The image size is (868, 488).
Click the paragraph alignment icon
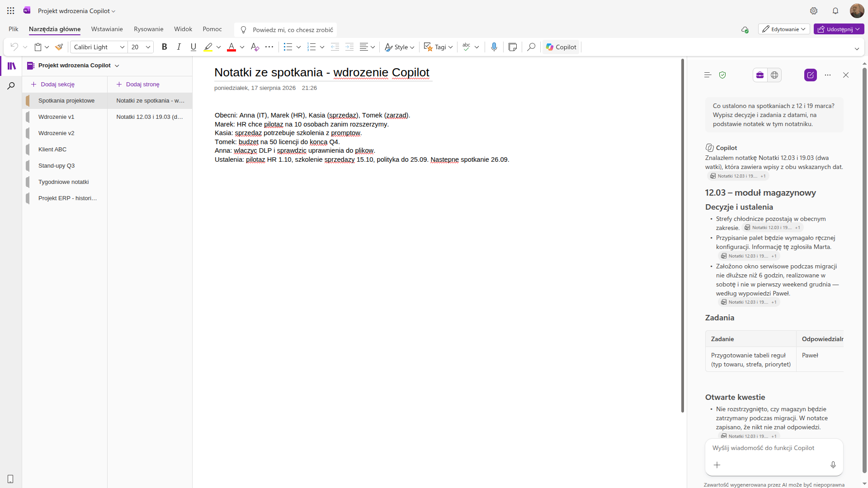[364, 47]
